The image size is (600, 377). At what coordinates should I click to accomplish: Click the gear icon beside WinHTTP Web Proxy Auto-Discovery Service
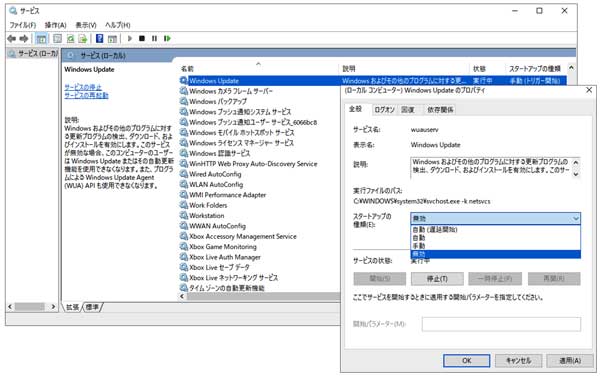184,163
